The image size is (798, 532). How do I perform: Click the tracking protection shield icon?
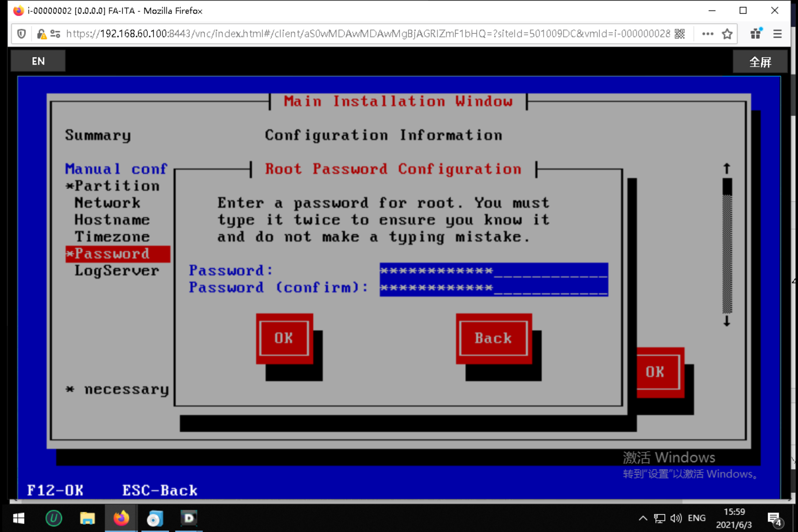point(21,34)
